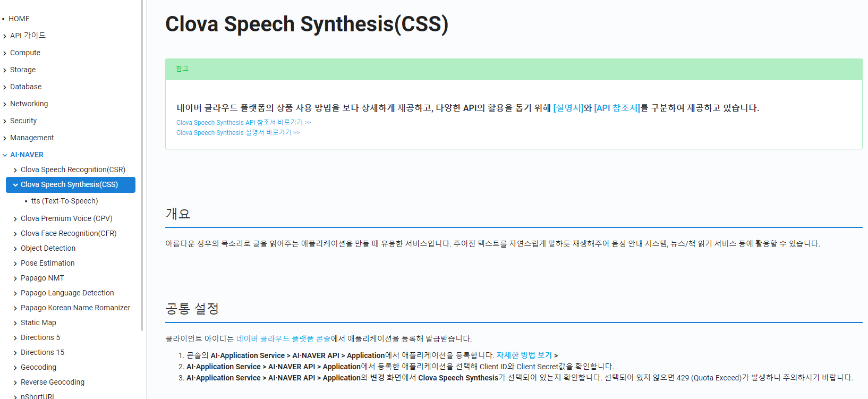Open 네이버 클라우드 플랫폼 콘솔 link
The image size is (868, 399).
pos(283,338)
